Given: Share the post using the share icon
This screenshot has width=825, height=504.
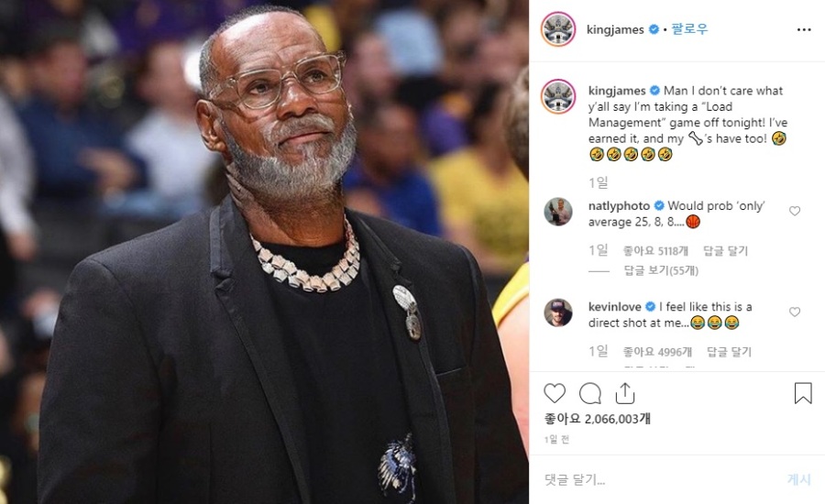Looking at the screenshot, I should (625, 393).
